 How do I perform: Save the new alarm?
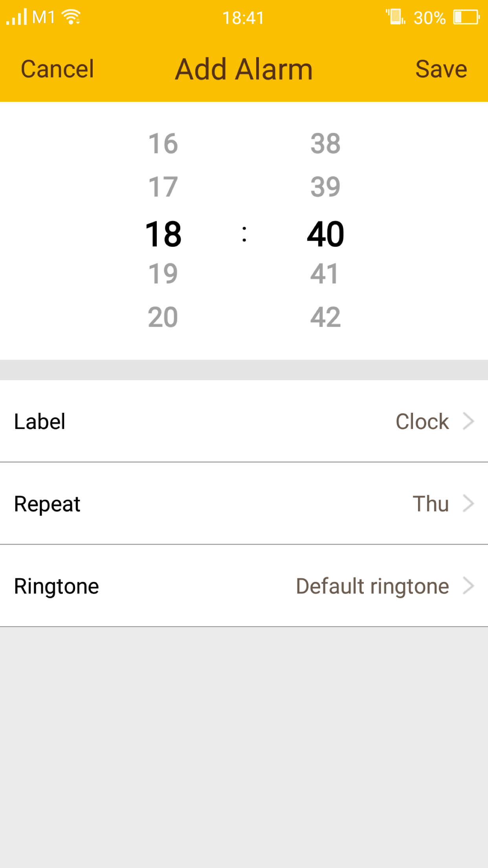click(x=441, y=69)
